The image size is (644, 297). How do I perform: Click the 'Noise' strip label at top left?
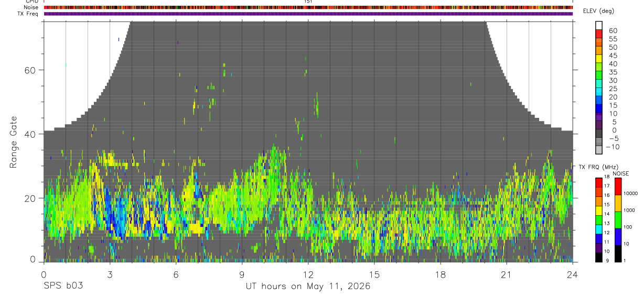pos(31,7)
